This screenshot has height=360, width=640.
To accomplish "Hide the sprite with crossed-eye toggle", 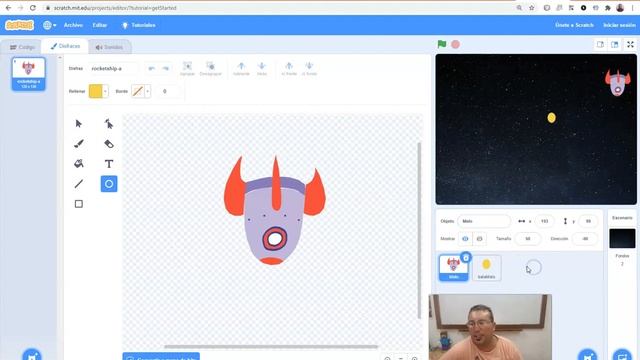I will tap(479, 239).
